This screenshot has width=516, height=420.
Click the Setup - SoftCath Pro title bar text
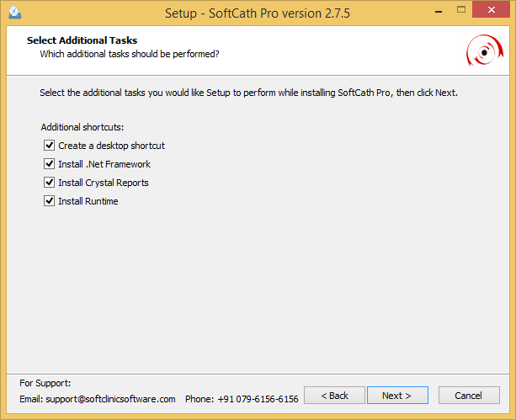click(x=258, y=13)
